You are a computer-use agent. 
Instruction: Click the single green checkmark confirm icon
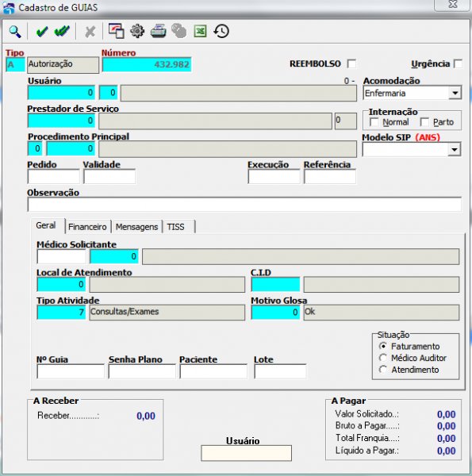(41, 31)
